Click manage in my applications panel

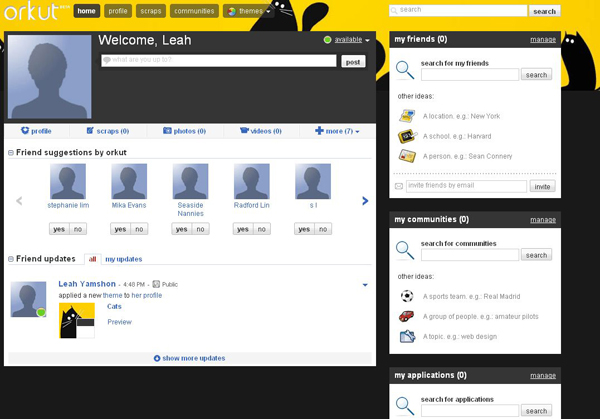(543, 375)
